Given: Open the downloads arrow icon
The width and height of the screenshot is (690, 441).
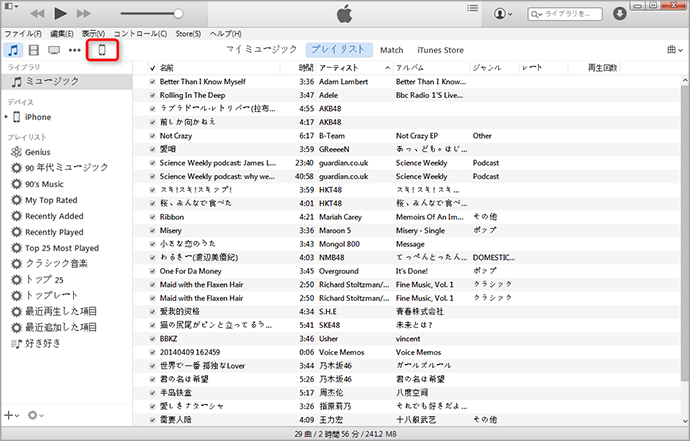Looking at the screenshot, I should click(619, 14).
